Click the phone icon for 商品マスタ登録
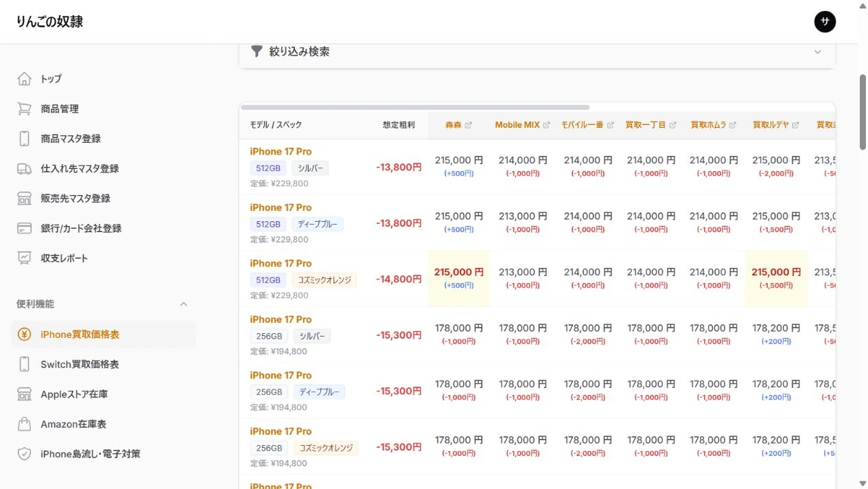Viewport: 868px width, 489px height. click(x=25, y=139)
